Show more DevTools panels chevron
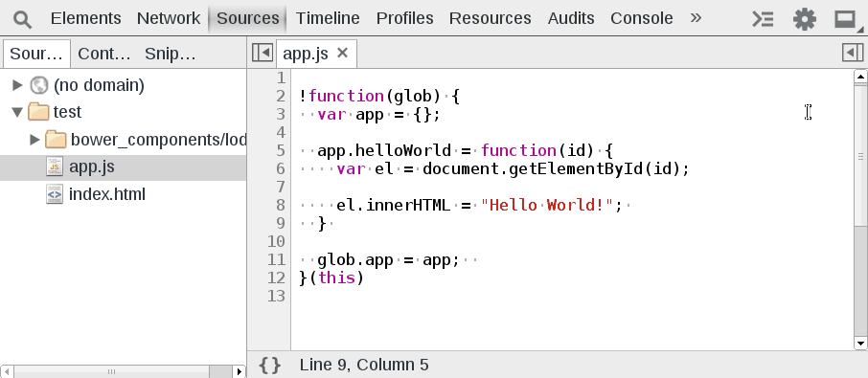 click(696, 17)
